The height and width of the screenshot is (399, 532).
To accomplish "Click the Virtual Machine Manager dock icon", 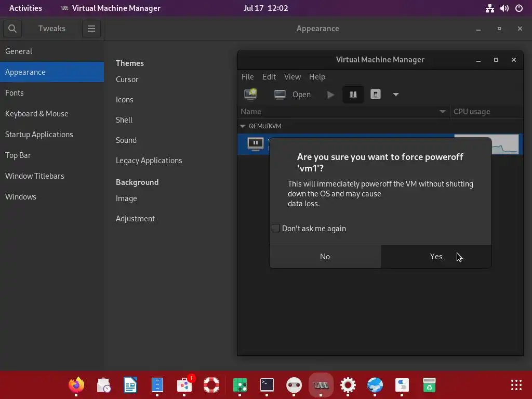I will click(x=321, y=385).
